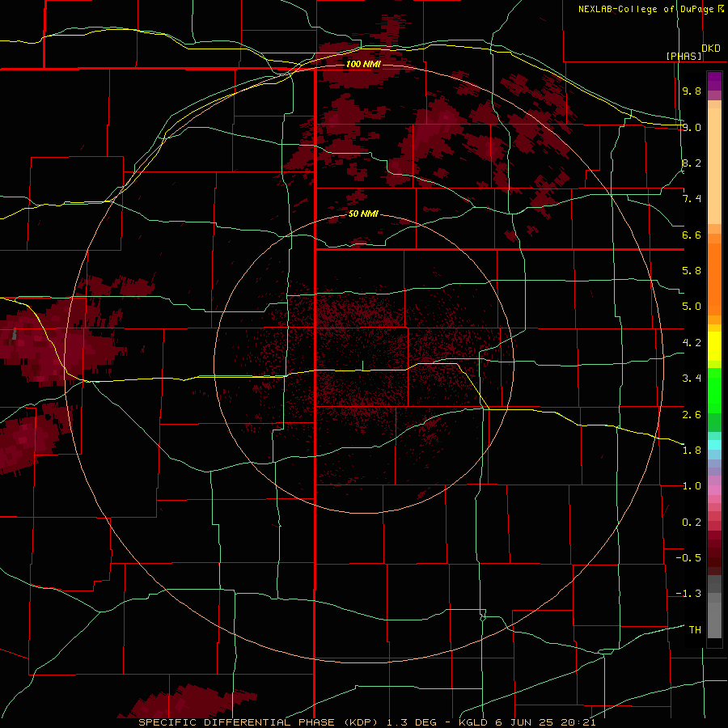The image size is (728, 728).
Task: Click the 5.0 scale value
Action: pyautogui.click(x=692, y=307)
